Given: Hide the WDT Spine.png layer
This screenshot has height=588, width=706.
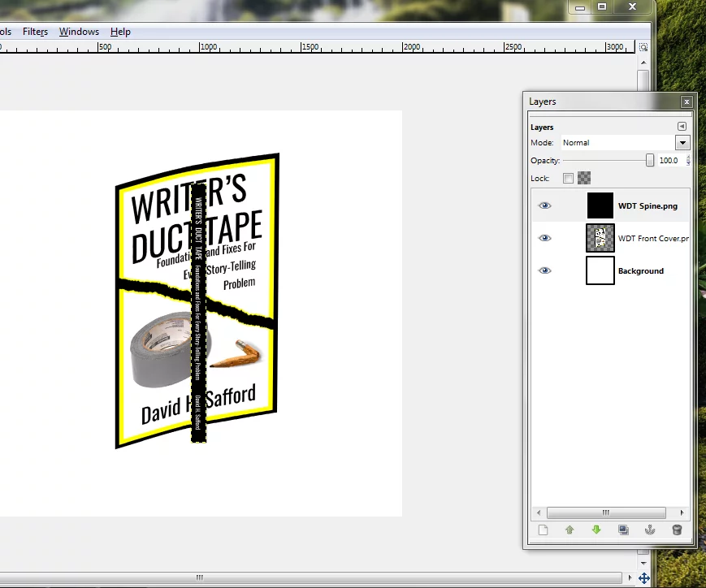Looking at the screenshot, I should (544, 206).
